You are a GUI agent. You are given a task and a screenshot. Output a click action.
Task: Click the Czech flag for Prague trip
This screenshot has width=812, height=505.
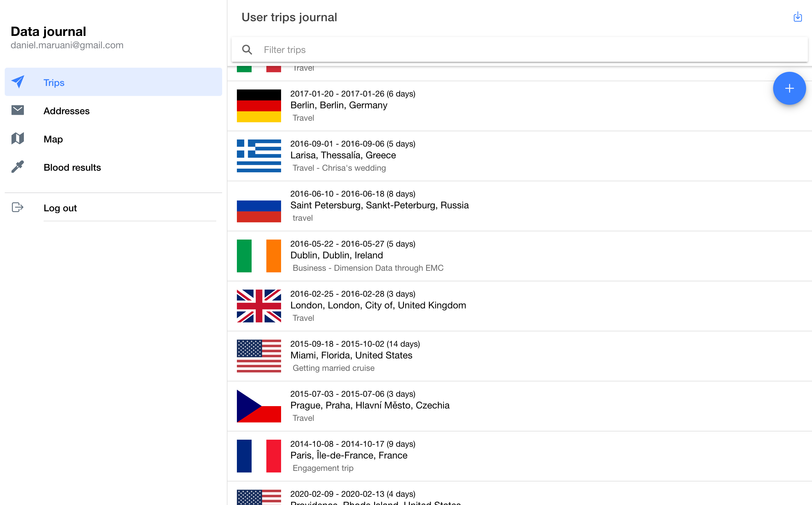259,406
